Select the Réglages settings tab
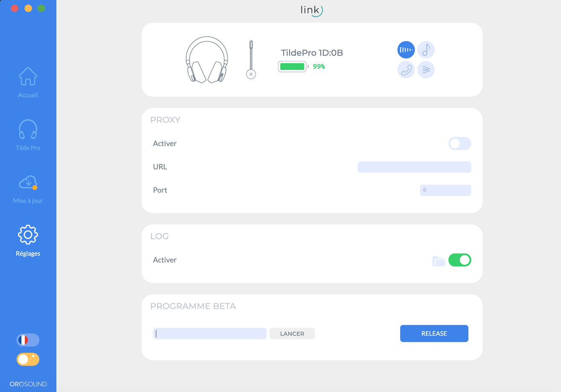The height and width of the screenshot is (392, 561). [28, 241]
